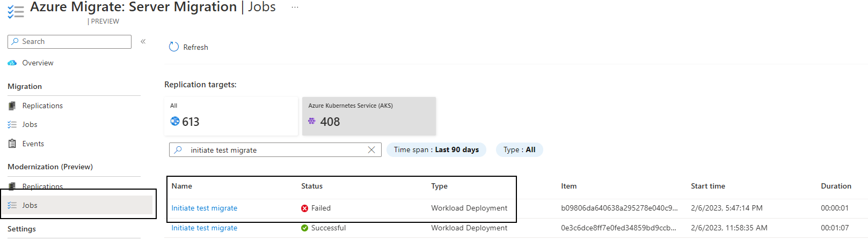Click the green Successful status icon
868x240 pixels.
[x=305, y=228]
